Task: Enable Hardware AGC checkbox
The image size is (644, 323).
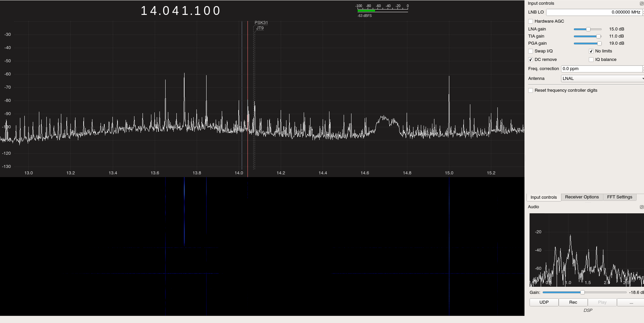Action: 531,21
